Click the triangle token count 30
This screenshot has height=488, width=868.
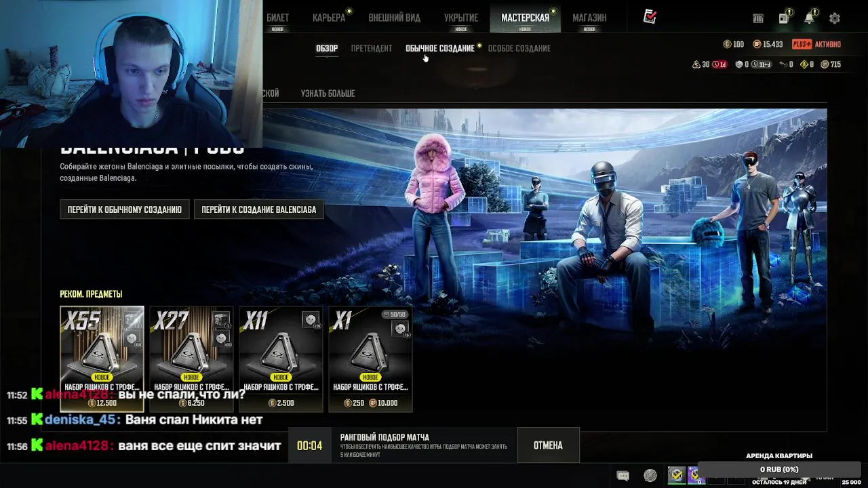[x=701, y=64]
